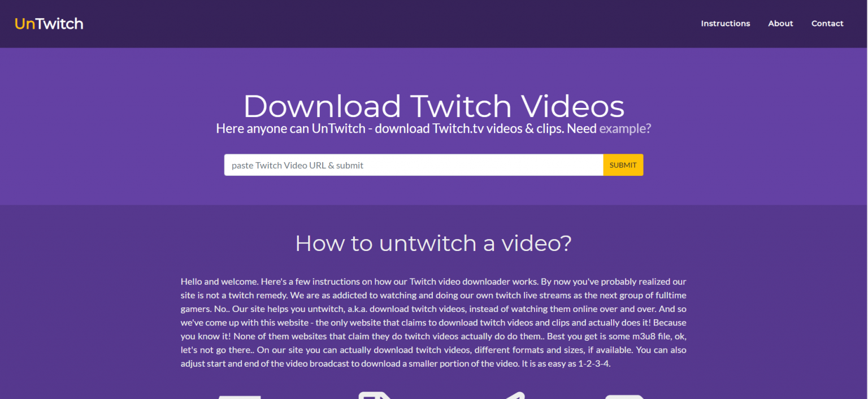Click the rightmost step icon under instructions
Viewport: 868px width, 399px height.
[x=625, y=397]
